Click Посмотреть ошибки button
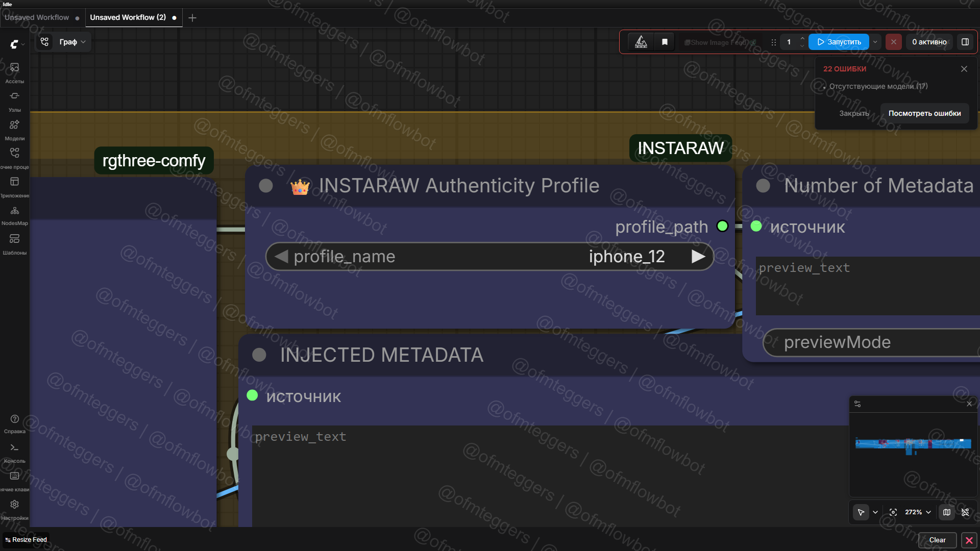The image size is (980, 551). click(x=924, y=113)
